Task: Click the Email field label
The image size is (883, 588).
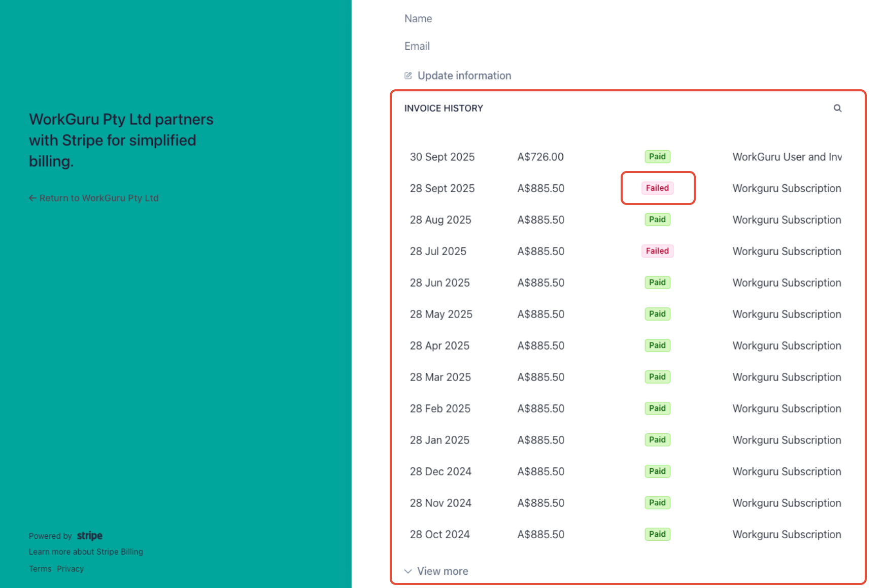Action: click(417, 46)
